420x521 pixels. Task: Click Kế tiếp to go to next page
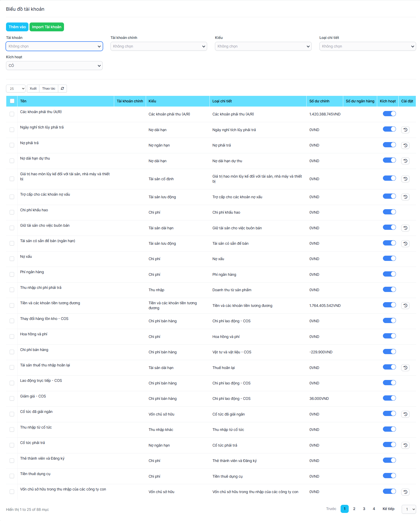point(388,509)
